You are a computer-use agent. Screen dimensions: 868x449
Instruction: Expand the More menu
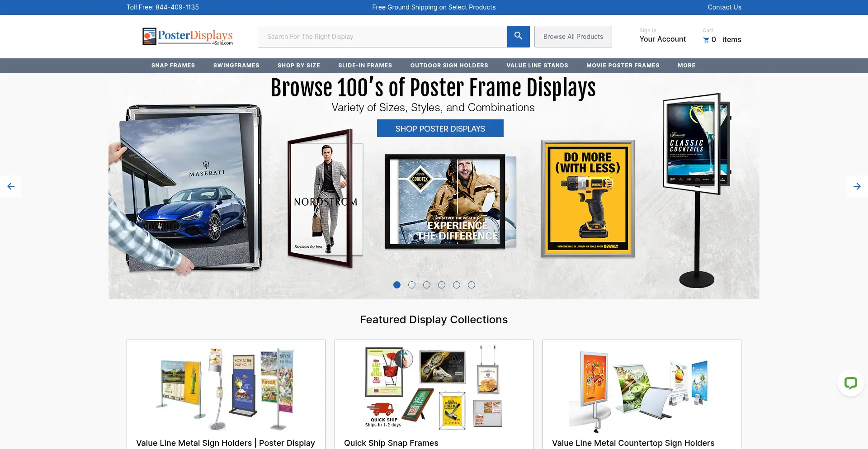(687, 66)
